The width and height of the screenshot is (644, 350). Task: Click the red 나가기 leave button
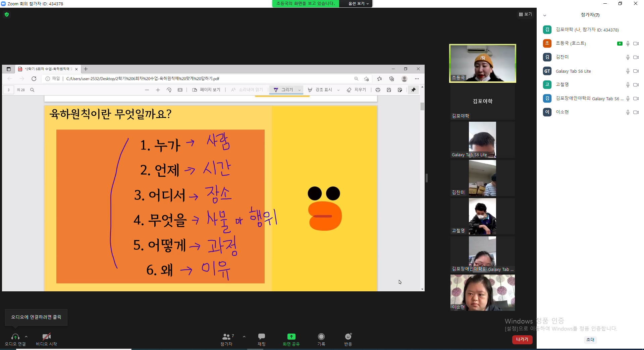pos(522,339)
